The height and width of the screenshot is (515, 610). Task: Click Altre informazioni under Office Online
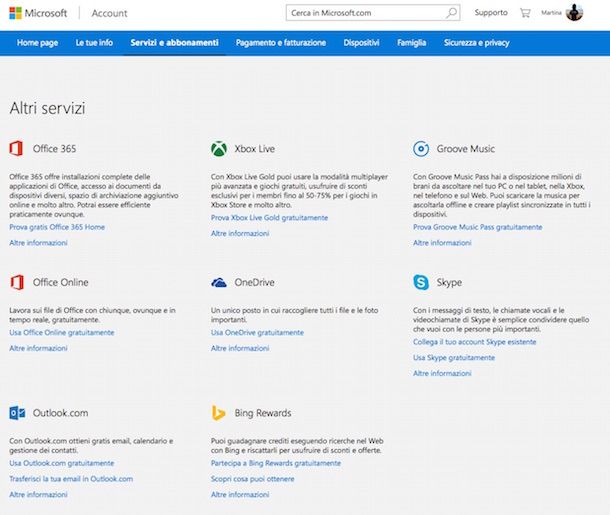tap(39, 348)
